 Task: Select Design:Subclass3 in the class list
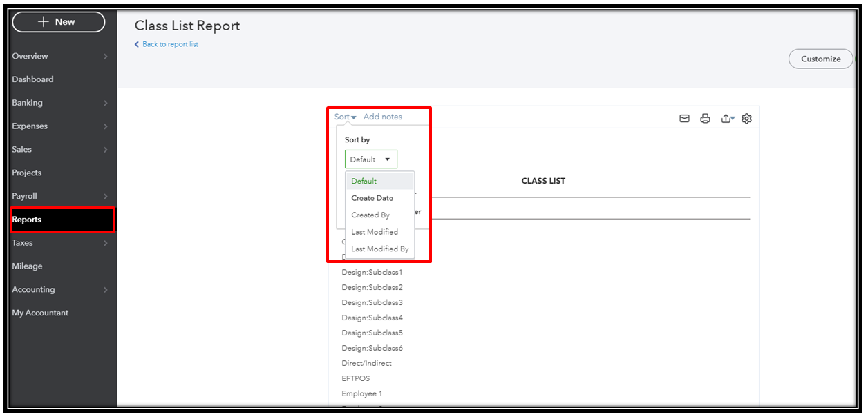(372, 302)
